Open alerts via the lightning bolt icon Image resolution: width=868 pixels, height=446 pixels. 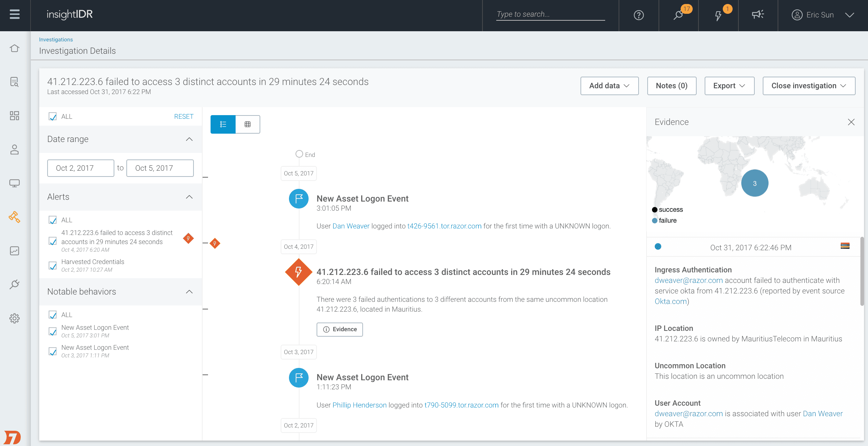click(718, 15)
